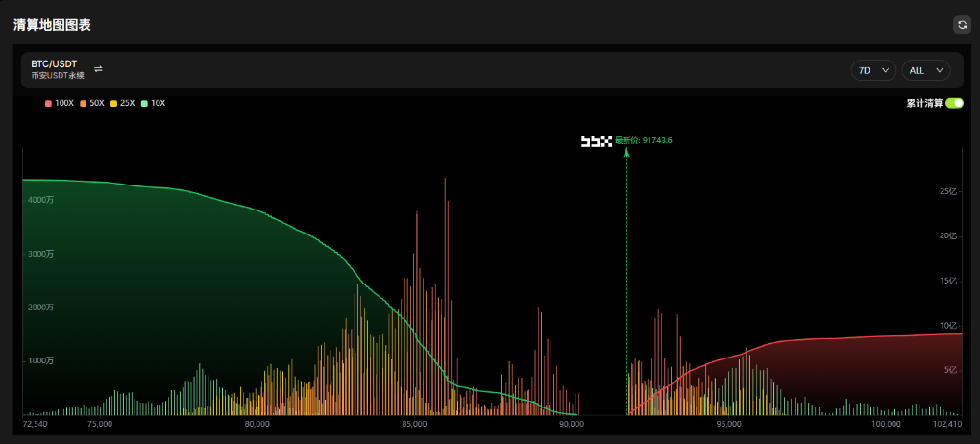
Task: Click the 币安USDT永续 contract label
Action: [58, 75]
